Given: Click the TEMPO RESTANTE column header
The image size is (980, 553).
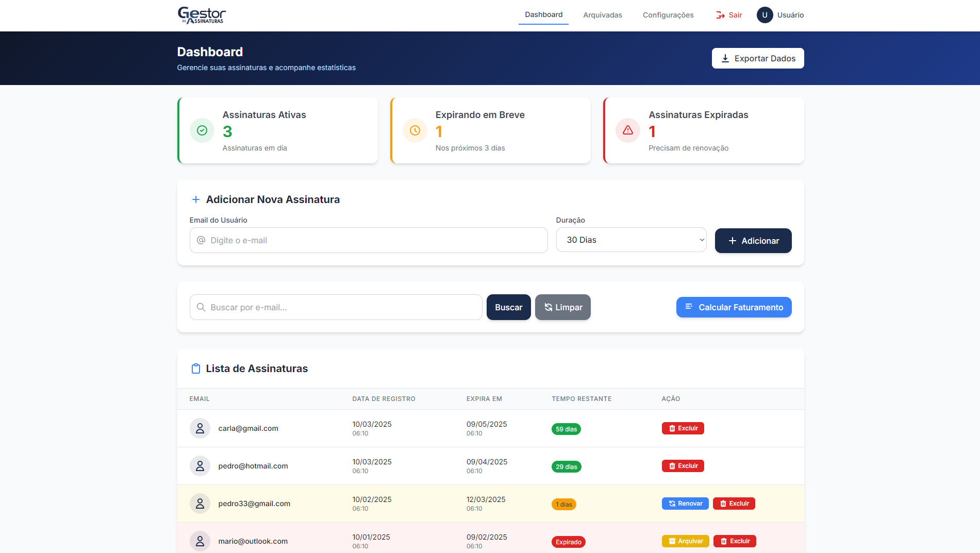Looking at the screenshot, I should [x=582, y=399].
